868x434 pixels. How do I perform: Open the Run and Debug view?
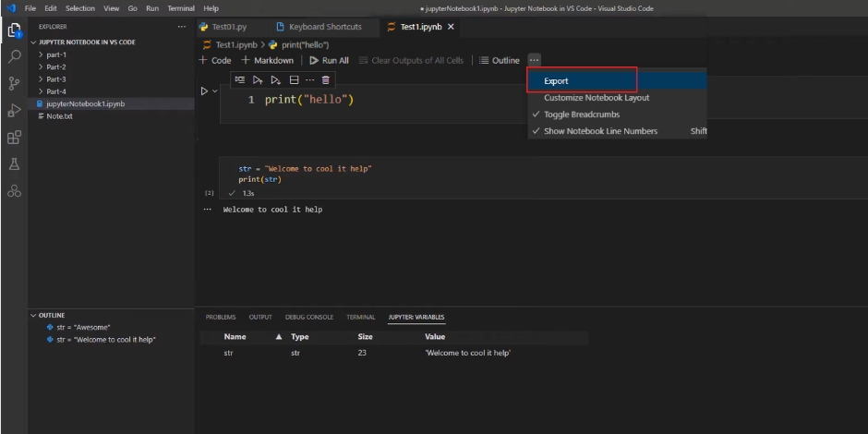tap(15, 110)
